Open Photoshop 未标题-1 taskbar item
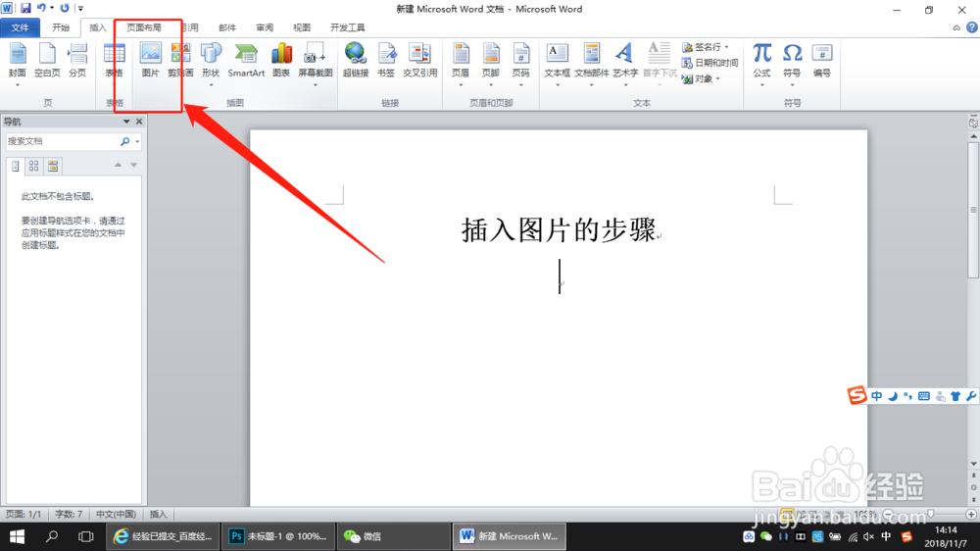The width and height of the screenshot is (980, 551). click(278, 536)
